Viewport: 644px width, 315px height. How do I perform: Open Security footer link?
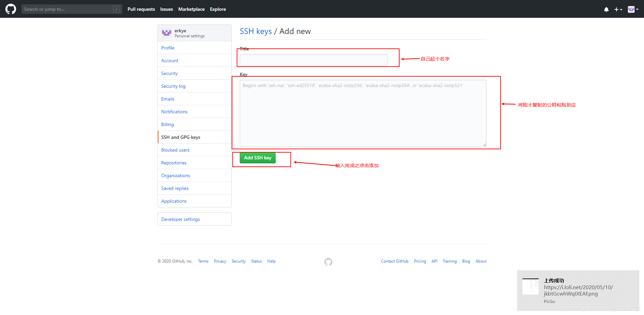point(238,261)
